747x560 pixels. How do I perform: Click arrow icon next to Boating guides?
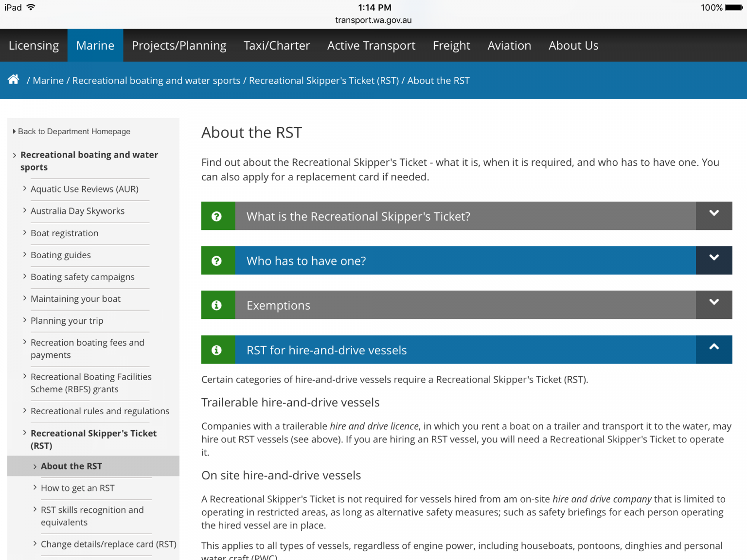25,255
